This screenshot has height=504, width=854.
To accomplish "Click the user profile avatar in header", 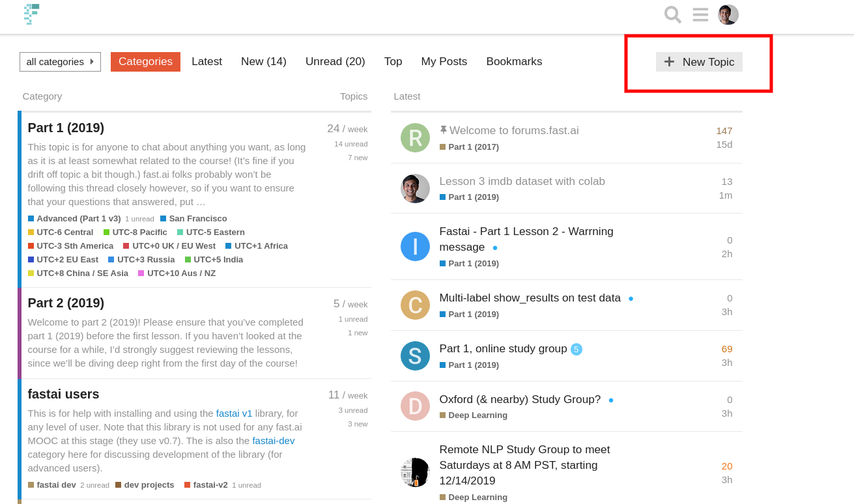I will click(728, 14).
